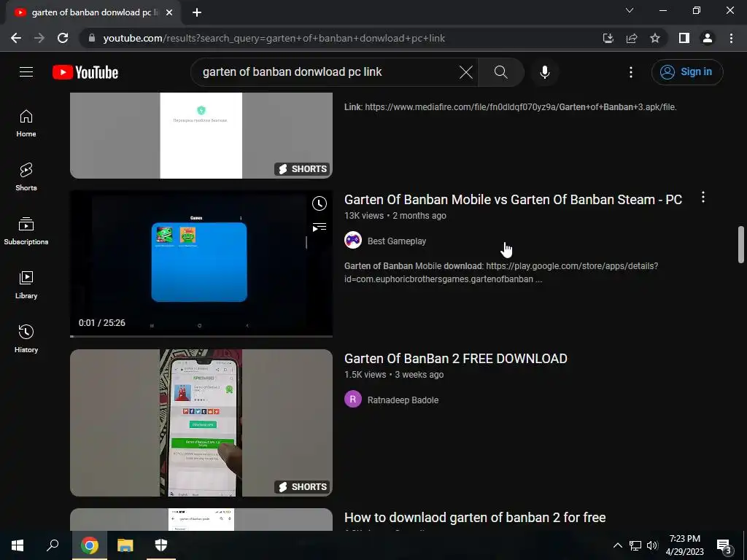Open the YouTube guide hamburger menu
Viewport: 747px width, 560px height.
[26, 72]
